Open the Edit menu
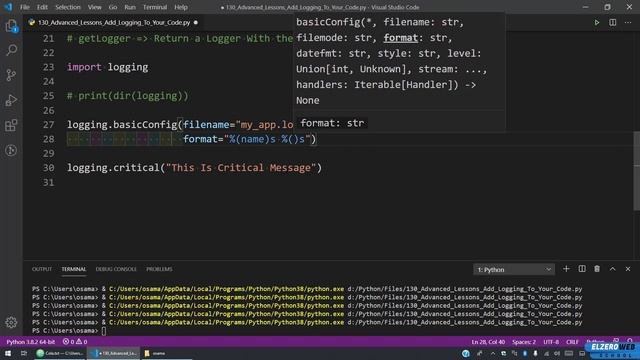 tap(42, 7)
